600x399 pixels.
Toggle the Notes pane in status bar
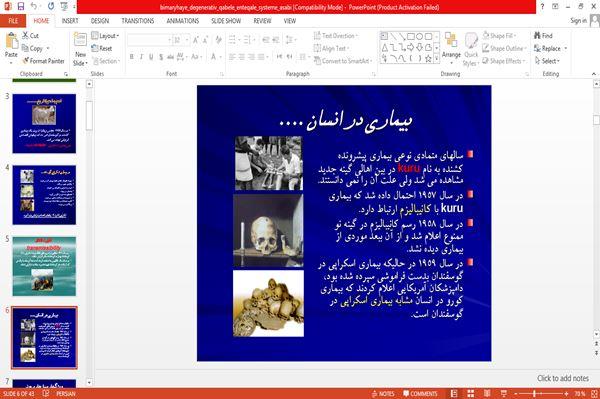(x=383, y=393)
